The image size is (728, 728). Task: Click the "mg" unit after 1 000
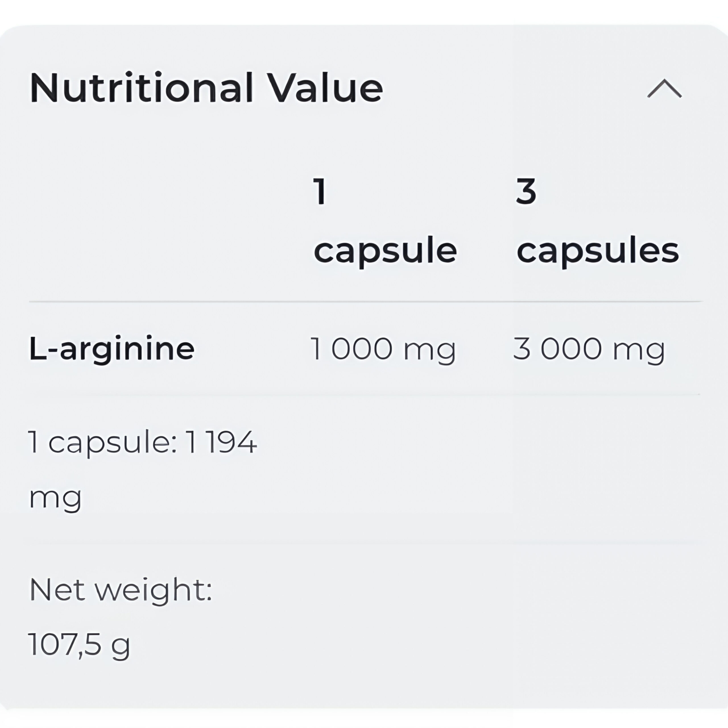(x=429, y=350)
